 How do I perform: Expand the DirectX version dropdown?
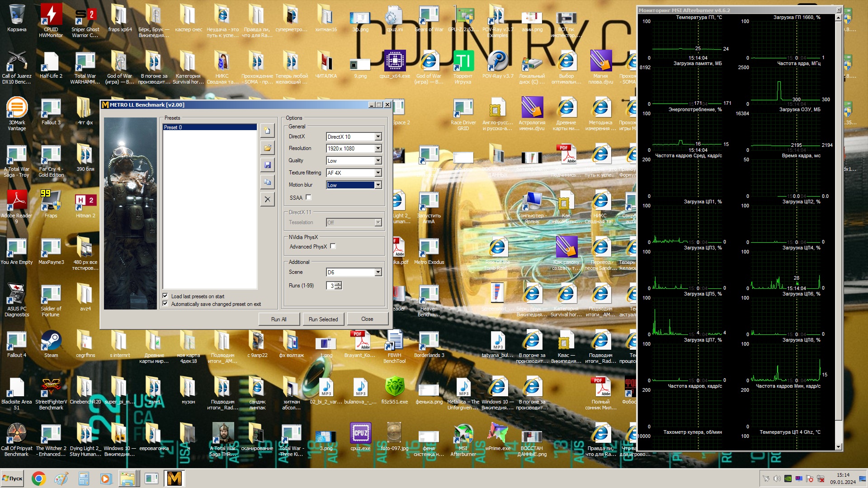pyautogui.click(x=378, y=136)
